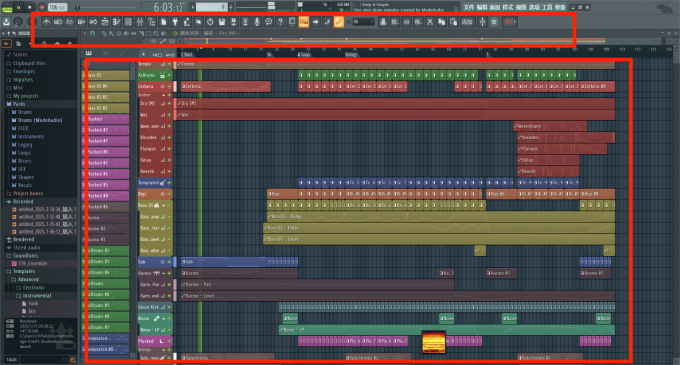Open the mixer from the toolbar sliders icon
The height and width of the screenshot is (365, 680).
click(140, 22)
